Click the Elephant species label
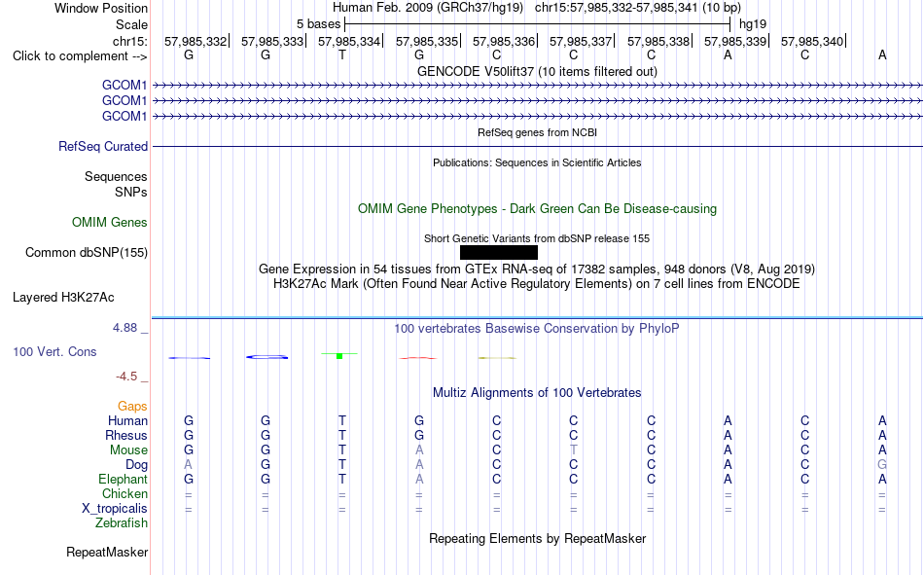The width and height of the screenshot is (924, 575). click(124, 479)
